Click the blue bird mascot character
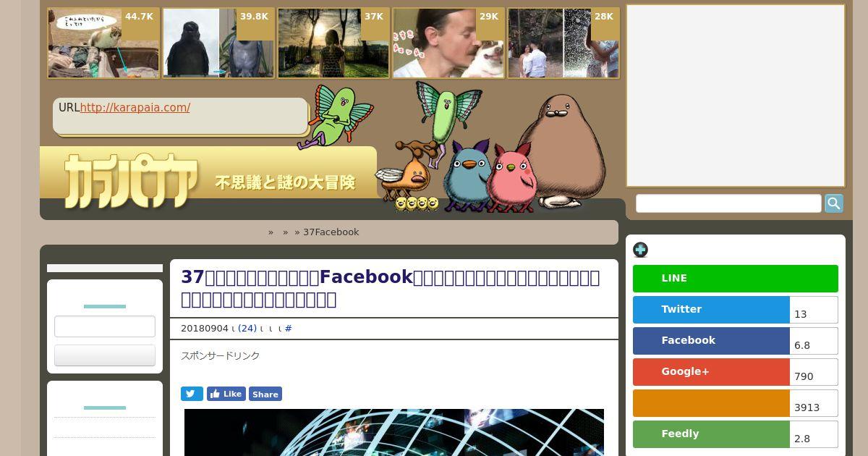868x456 pixels. [467, 176]
